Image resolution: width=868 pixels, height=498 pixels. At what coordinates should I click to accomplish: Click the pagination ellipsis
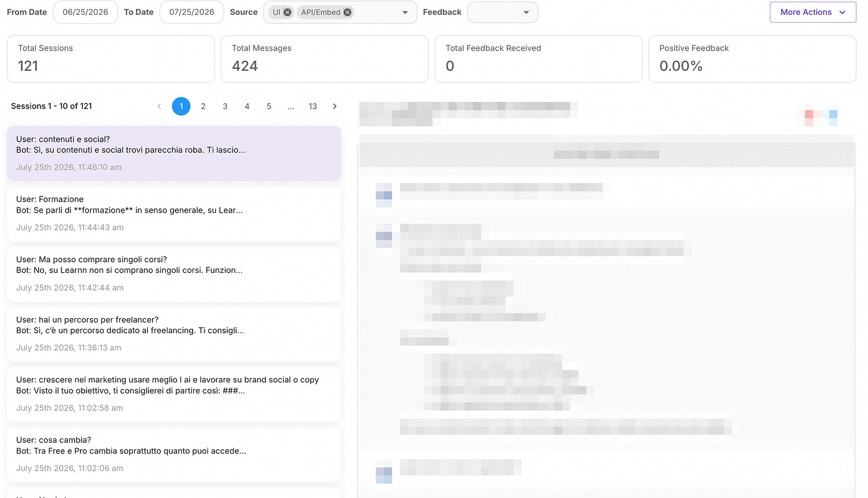[291, 106]
